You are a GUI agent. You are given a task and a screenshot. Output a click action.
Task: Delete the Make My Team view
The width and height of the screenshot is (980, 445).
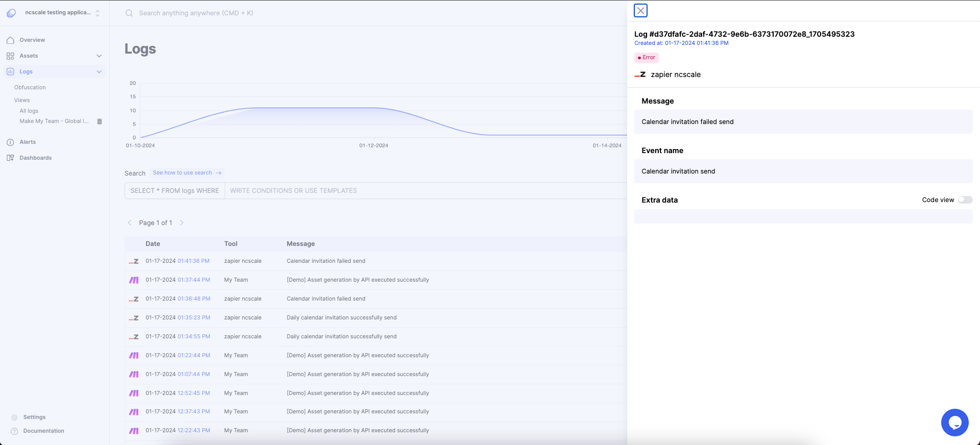point(100,121)
